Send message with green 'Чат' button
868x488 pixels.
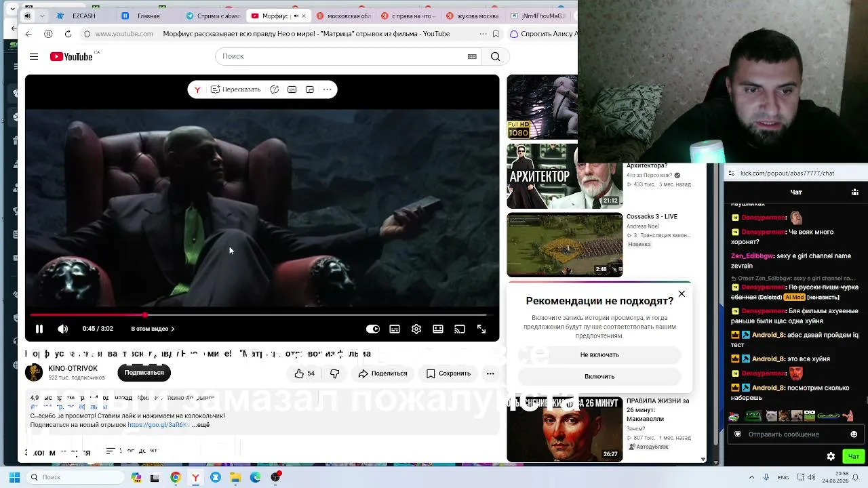853,456
